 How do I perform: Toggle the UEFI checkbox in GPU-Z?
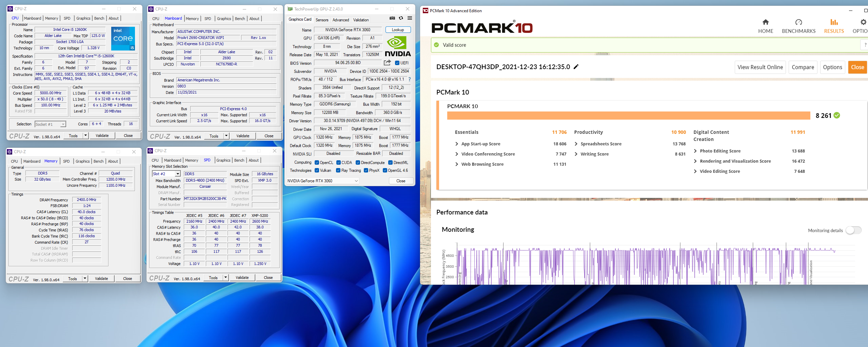pyautogui.click(x=397, y=63)
